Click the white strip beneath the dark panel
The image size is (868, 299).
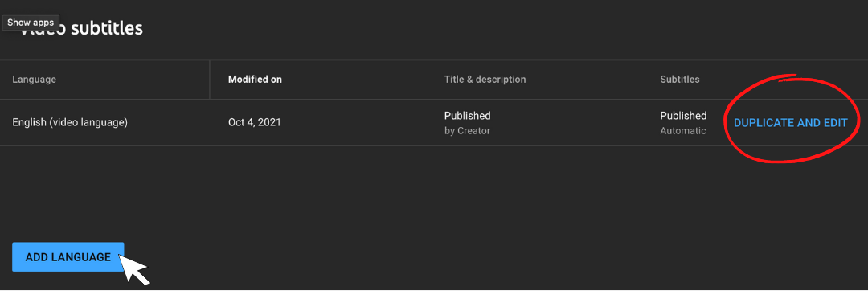434,294
